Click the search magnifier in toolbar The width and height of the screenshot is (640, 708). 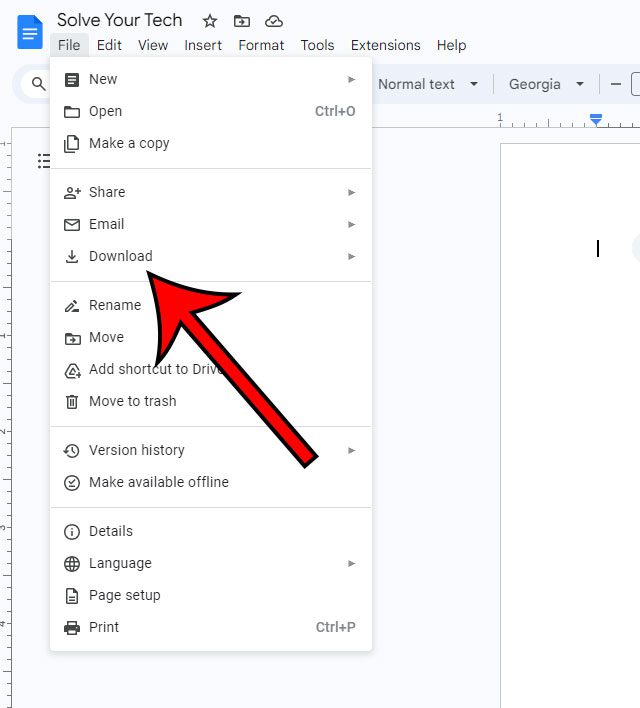tap(39, 85)
